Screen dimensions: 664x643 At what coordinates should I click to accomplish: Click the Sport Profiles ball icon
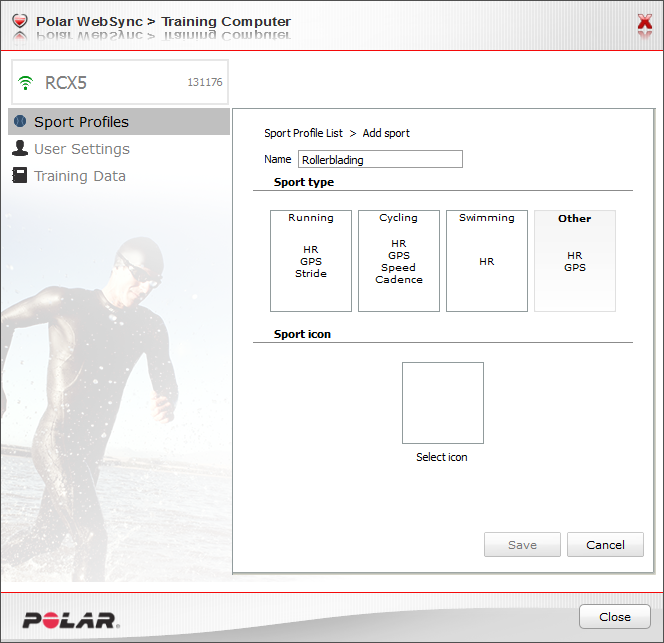click(x=20, y=122)
